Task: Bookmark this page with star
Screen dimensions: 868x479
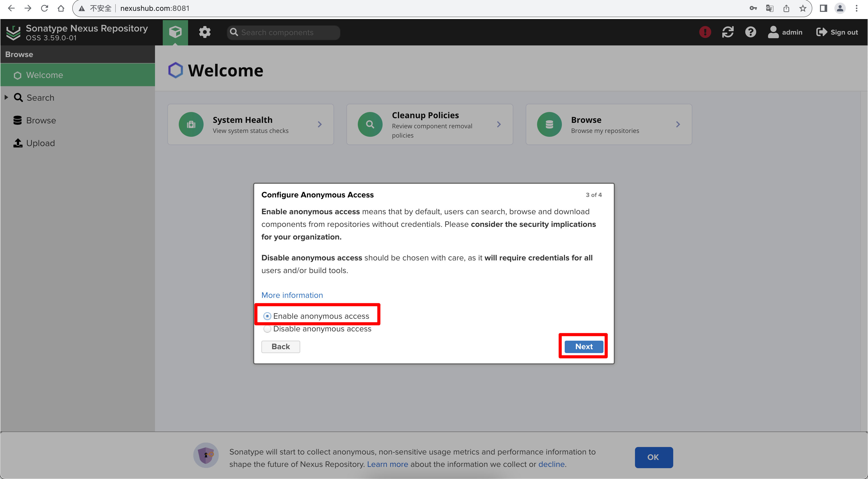Action: click(803, 8)
